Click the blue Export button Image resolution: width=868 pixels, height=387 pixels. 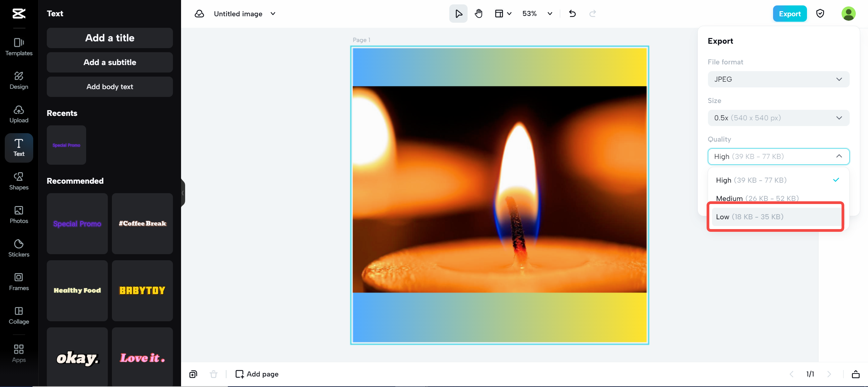click(790, 14)
